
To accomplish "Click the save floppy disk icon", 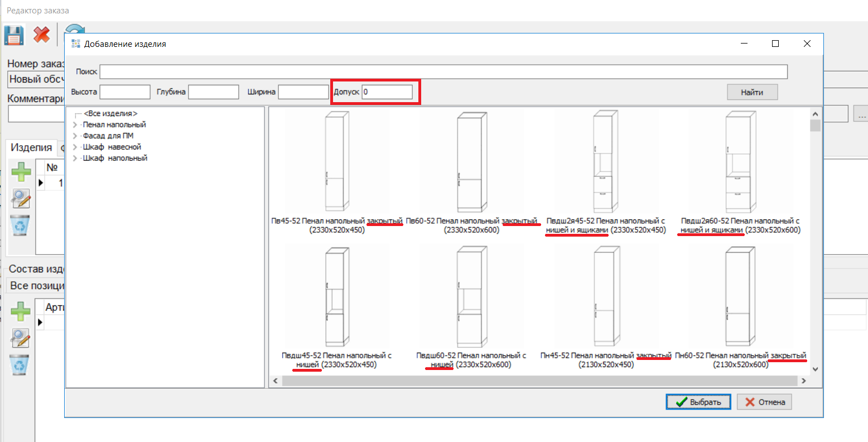I will [14, 35].
